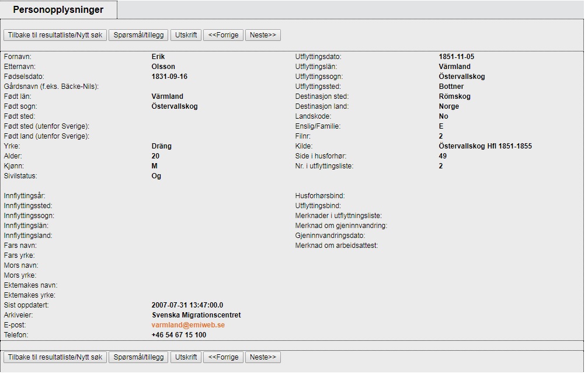Viewport: 588px width, 373px height.
Task: Select destination country 'Norge'
Action: [x=449, y=106]
